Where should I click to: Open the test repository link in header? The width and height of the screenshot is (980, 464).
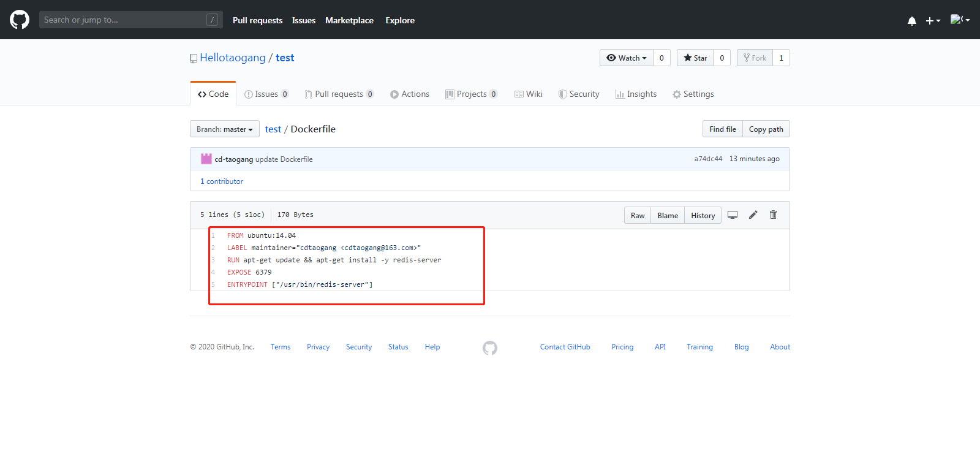285,58
